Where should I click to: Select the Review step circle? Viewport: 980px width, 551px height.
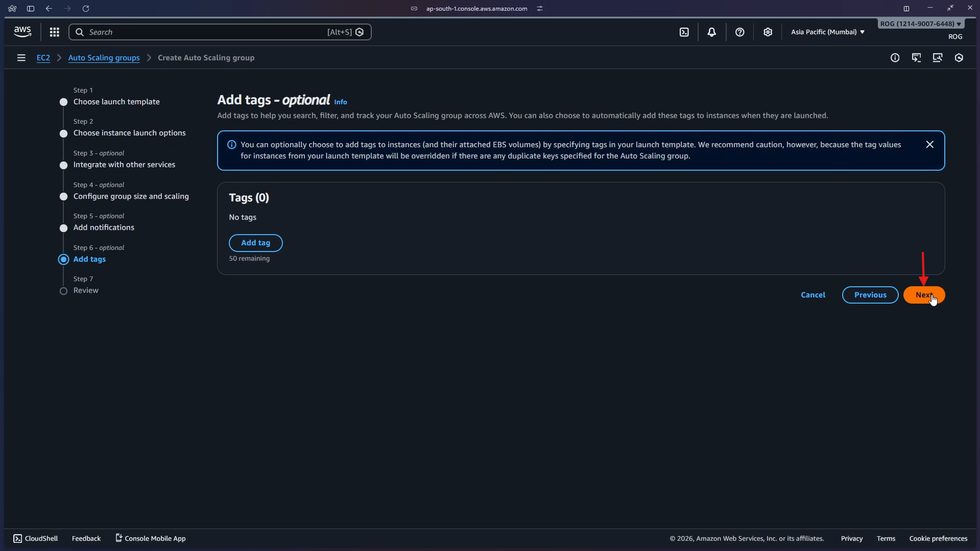63,291
